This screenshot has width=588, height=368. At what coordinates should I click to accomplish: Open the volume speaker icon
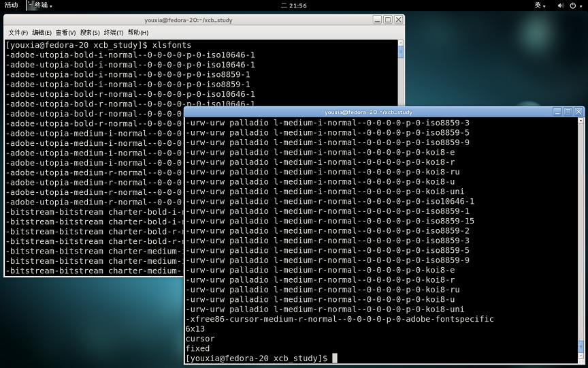coord(561,5)
